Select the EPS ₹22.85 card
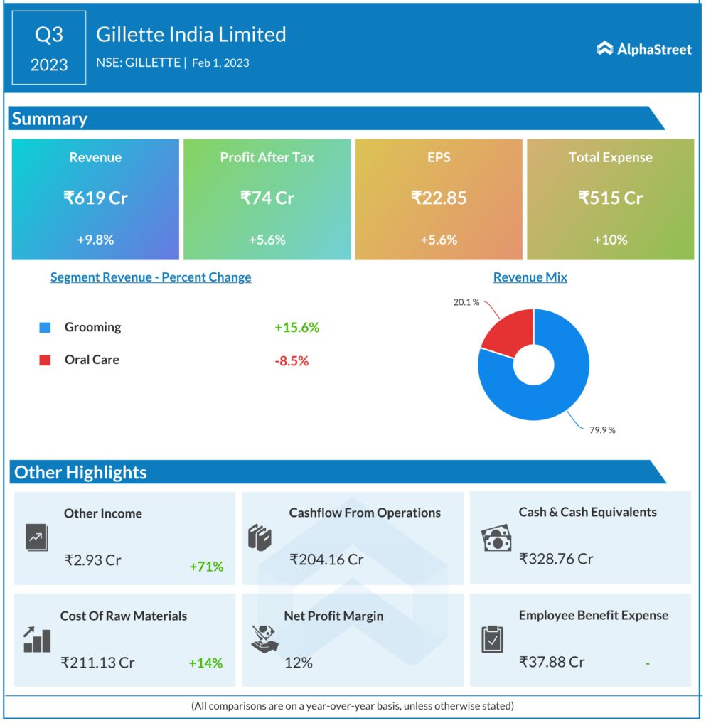Viewport: 706px width, 728px height. [x=439, y=199]
